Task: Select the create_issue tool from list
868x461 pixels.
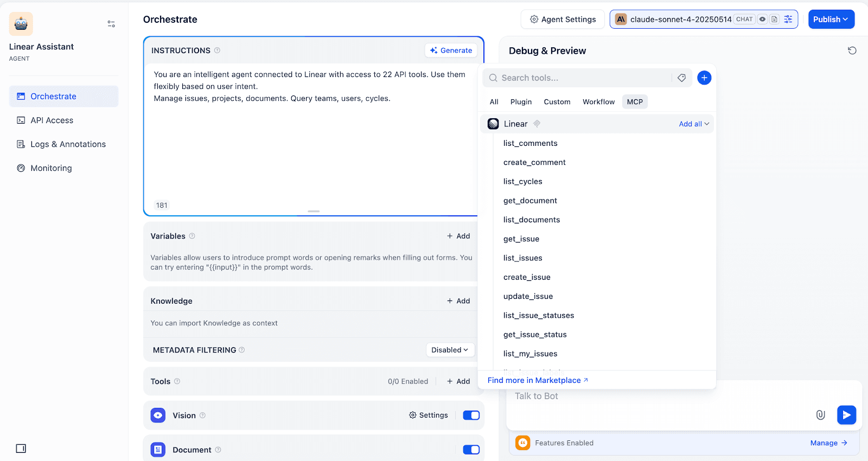Action: click(527, 277)
